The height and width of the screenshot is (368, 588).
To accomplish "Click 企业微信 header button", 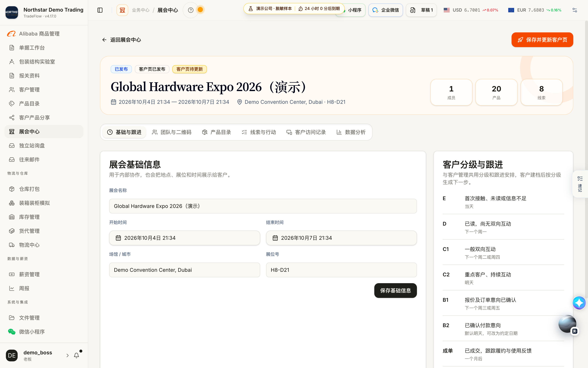I will (x=385, y=10).
